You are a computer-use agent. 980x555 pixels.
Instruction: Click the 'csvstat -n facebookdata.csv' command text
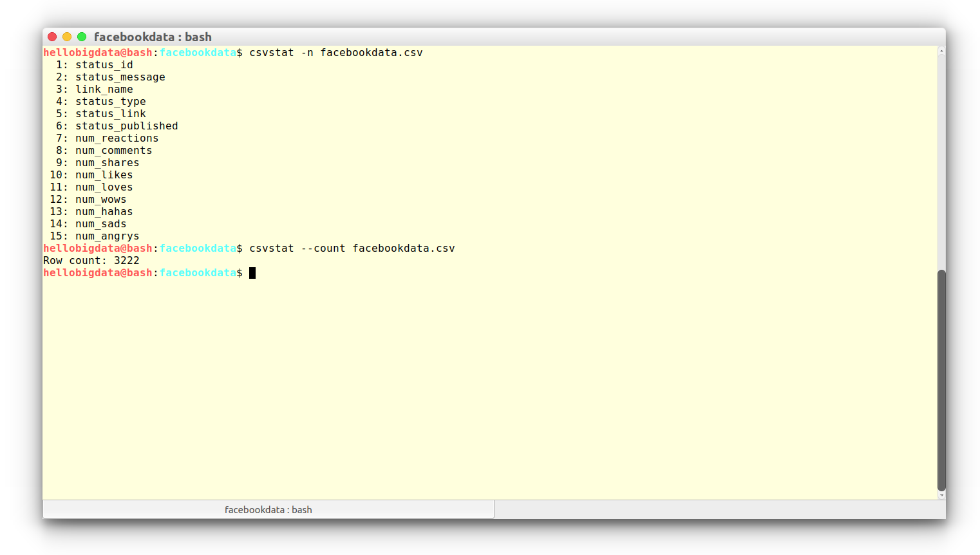[x=336, y=53]
